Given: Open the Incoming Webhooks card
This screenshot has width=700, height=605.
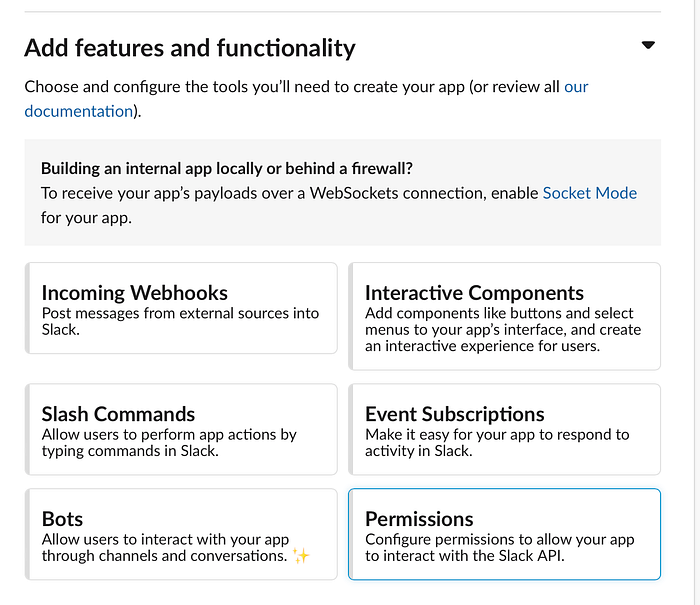Looking at the screenshot, I should pyautogui.click(x=181, y=308).
